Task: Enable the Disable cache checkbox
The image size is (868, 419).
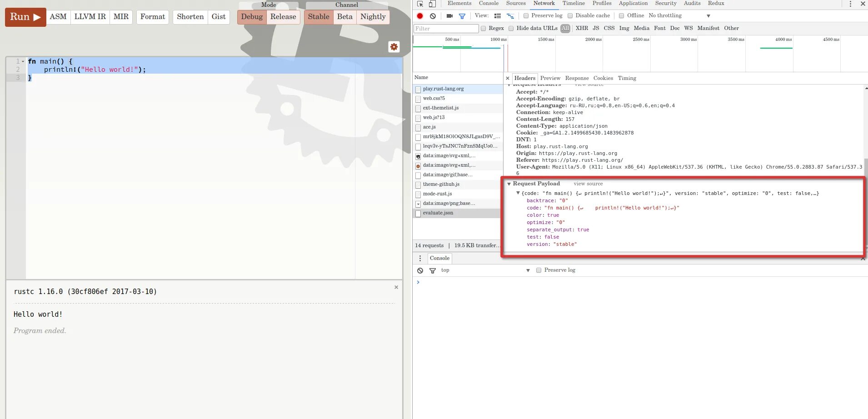Action: click(x=570, y=15)
